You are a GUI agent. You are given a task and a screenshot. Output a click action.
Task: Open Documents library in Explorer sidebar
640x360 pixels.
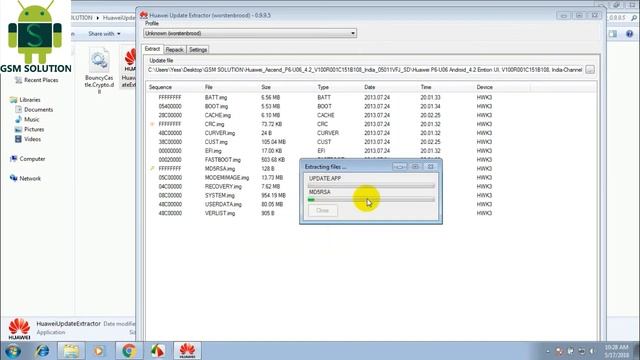(34, 110)
